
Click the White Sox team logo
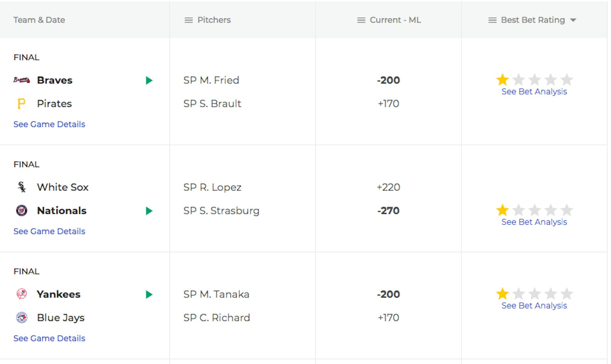pyautogui.click(x=22, y=187)
